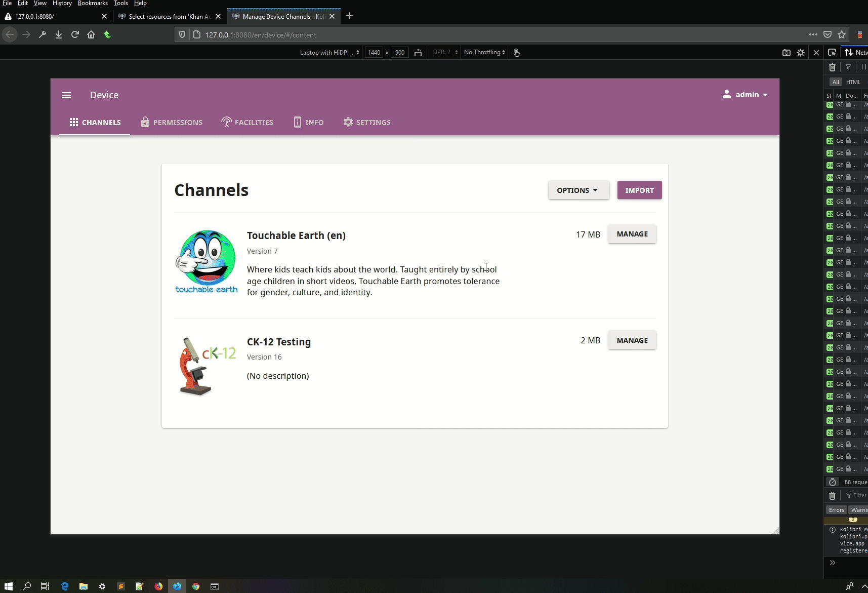Open the DPR dropdown
Screen dimensions: 868x593
pyautogui.click(x=445, y=52)
